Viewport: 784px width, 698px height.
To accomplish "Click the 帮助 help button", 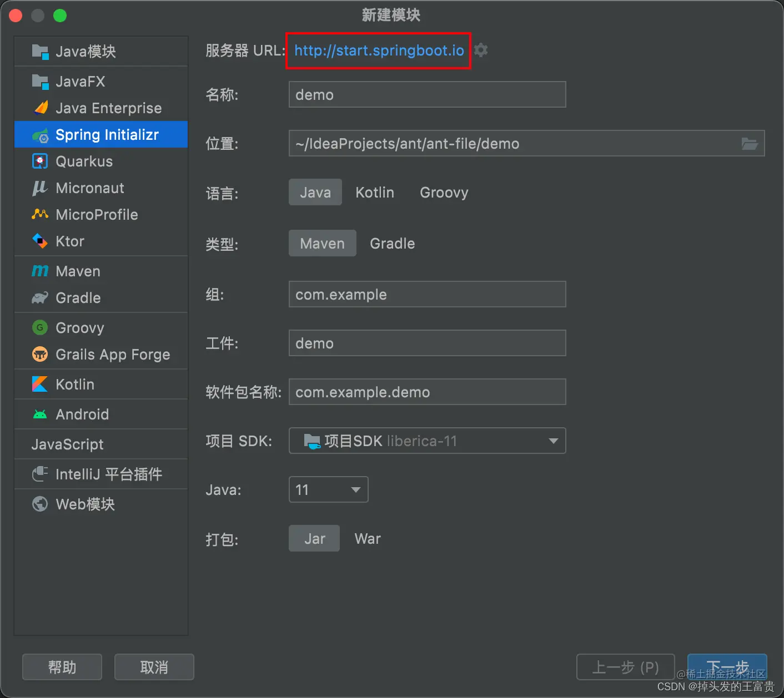I will pyautogui.click(x=62, y=667).
